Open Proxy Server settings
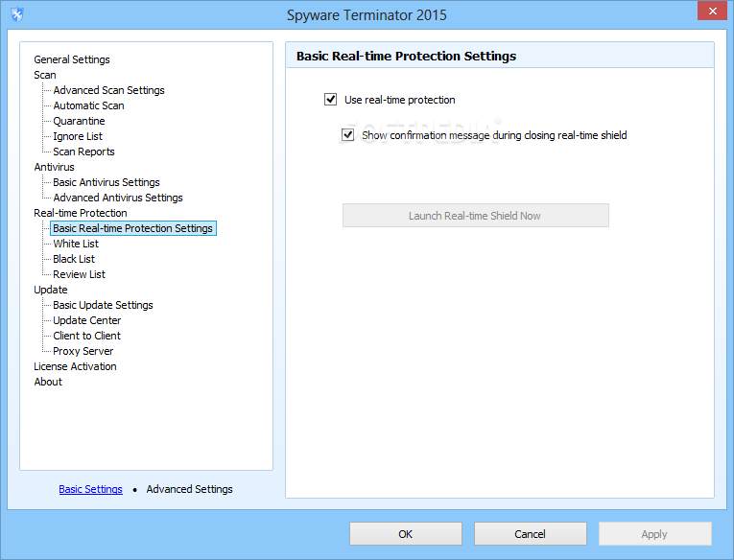Viewport: 734px width, 560px height. tap(83, 351)
